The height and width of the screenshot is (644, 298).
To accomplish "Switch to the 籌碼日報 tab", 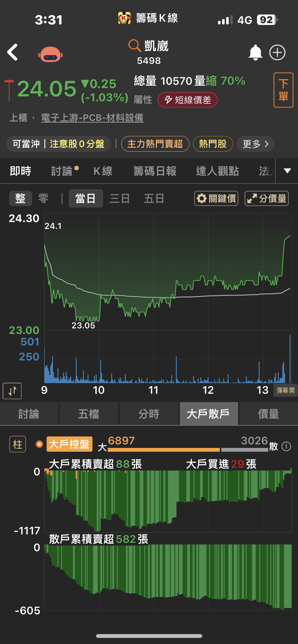I will [155, 171].
